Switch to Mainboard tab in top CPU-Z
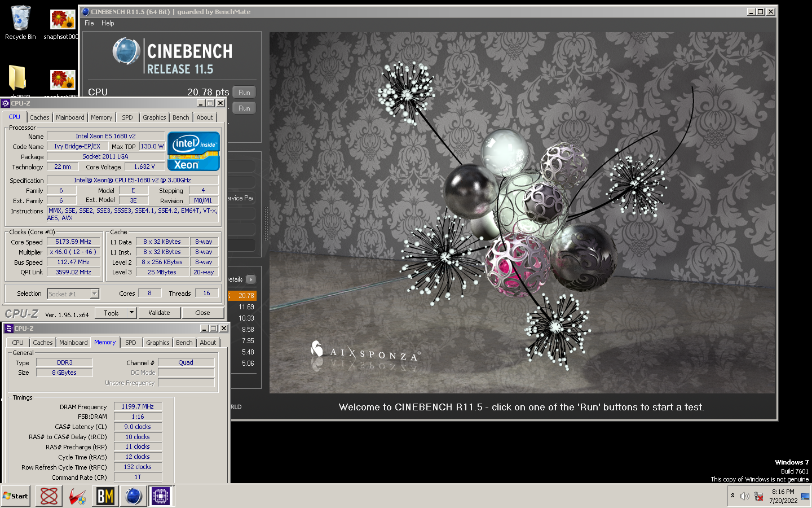This screenshot has height=508, width=812. 70,117
